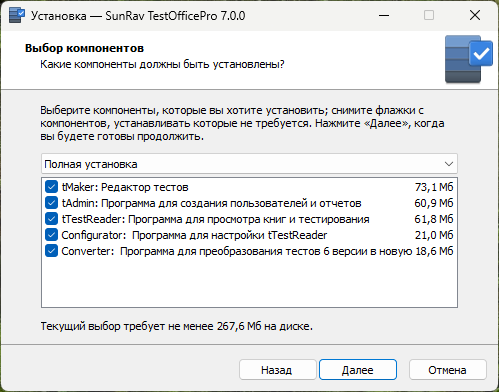Select the tTestReader component label
Image resolution: width=499 pixels, height=392 pixels.
pos(216,219)
